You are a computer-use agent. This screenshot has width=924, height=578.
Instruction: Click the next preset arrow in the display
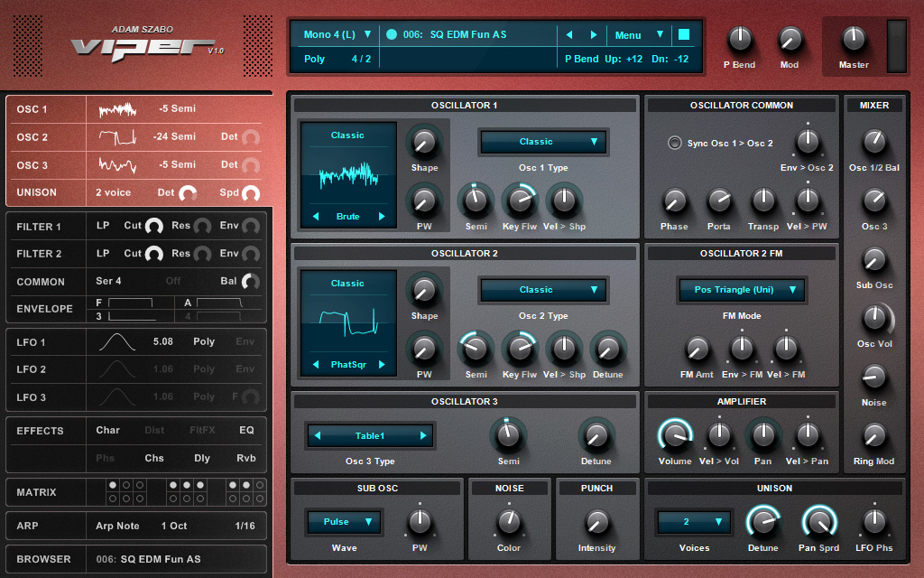click(593, 35)
